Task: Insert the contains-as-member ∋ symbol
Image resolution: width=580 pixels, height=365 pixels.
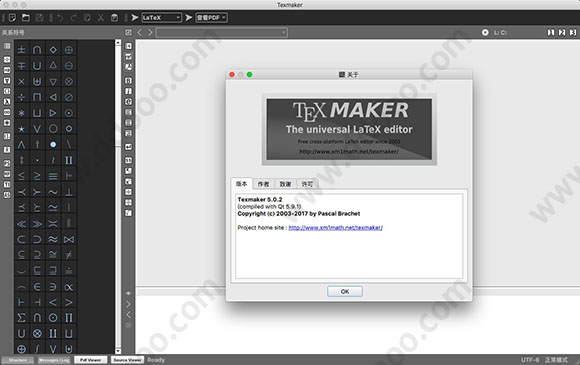Action: point(53,287)
